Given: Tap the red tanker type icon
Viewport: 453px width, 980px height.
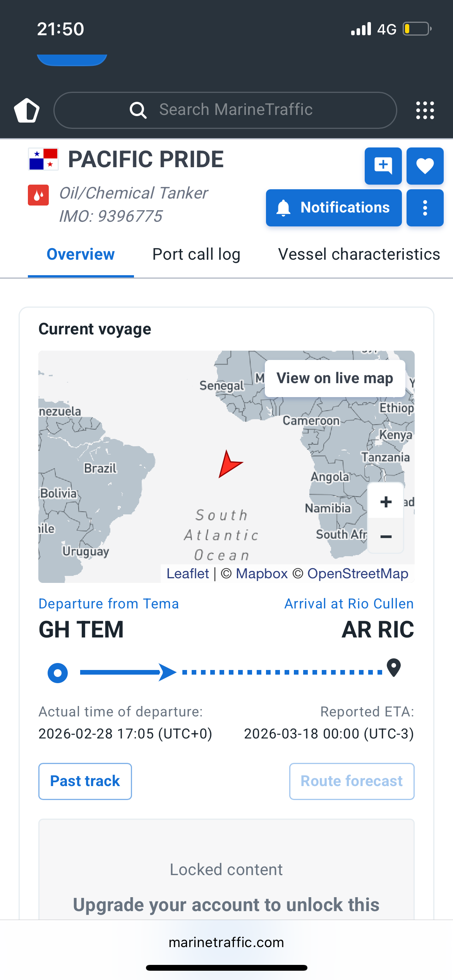Looking at the screenshot, I should (x=38, y=195).
